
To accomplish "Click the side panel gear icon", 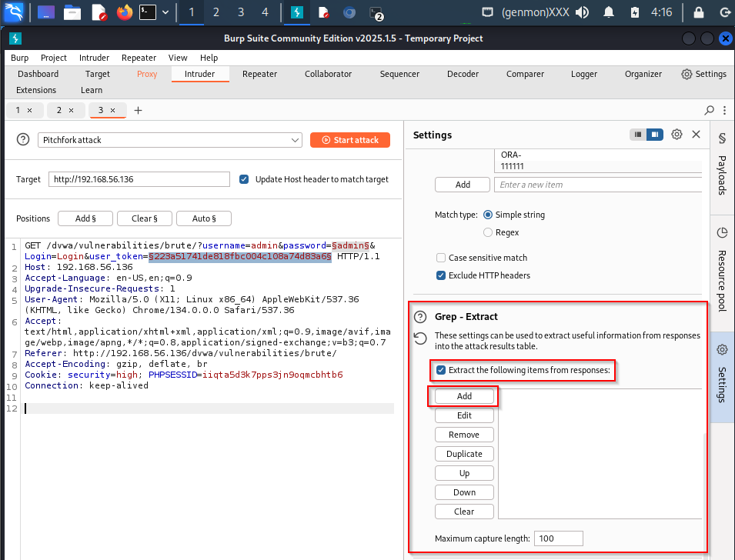I will pyautogui.click(x=677, y=135).
